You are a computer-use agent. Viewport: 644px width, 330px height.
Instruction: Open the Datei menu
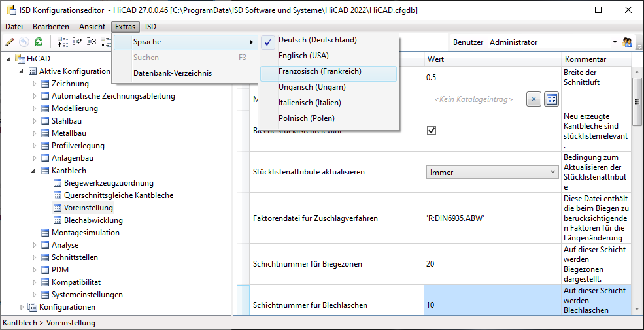click(14, 27)
